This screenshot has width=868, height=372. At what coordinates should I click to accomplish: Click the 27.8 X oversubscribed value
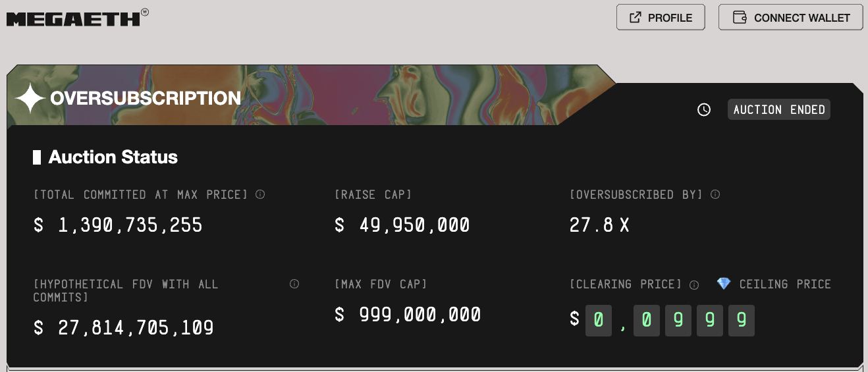[599, 225]
